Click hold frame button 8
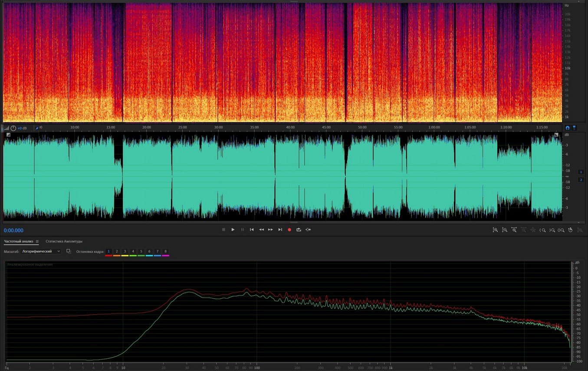Image resolution: width=588 pixels, height=371 pixels. click(x=165, y=252)
